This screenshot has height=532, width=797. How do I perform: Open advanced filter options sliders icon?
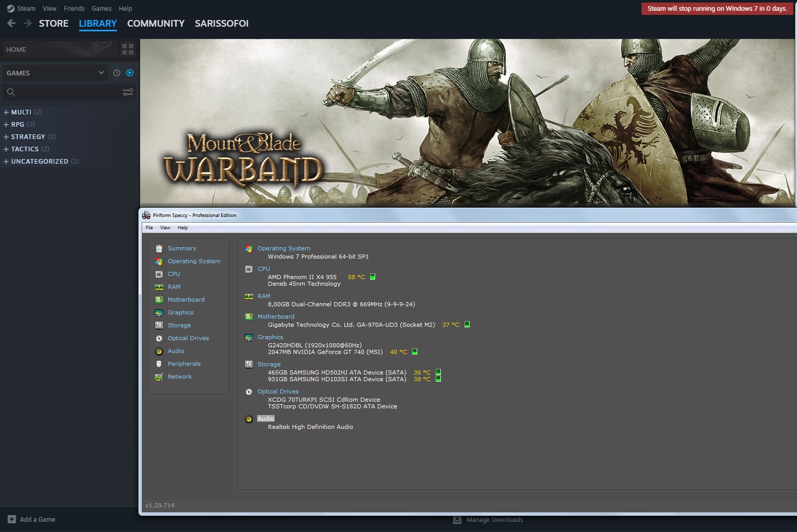pyautogui.click(x=128, y=92)
